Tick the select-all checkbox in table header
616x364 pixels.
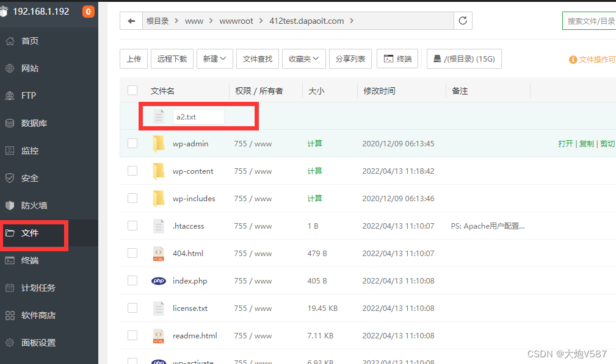pyautogui.click(x=132, y=91)
